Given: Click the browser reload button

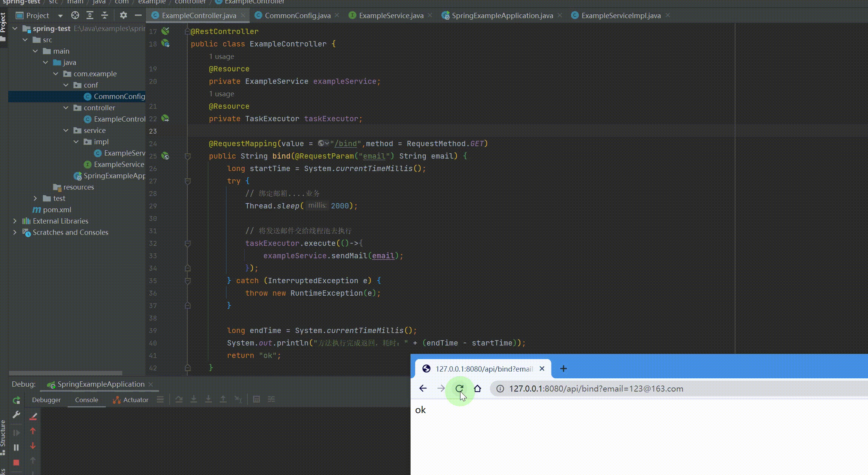Looking at the screenshot, I should tap(459, 389).
